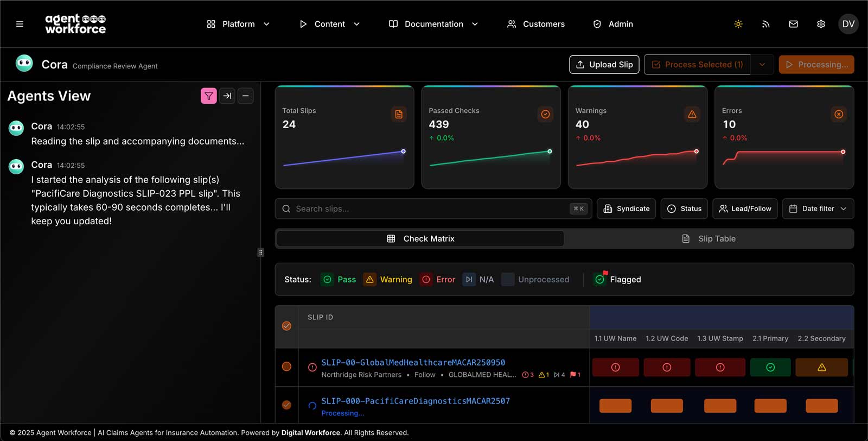Open the settings gear icon
868x441 pixels.
click(x=821, y=24)
